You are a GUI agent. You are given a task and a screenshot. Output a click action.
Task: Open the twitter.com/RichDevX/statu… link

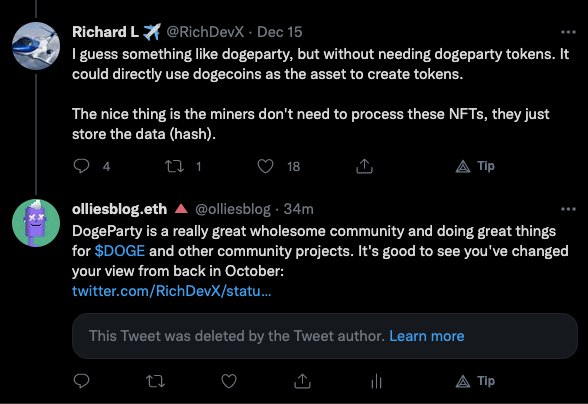point(171,291)
